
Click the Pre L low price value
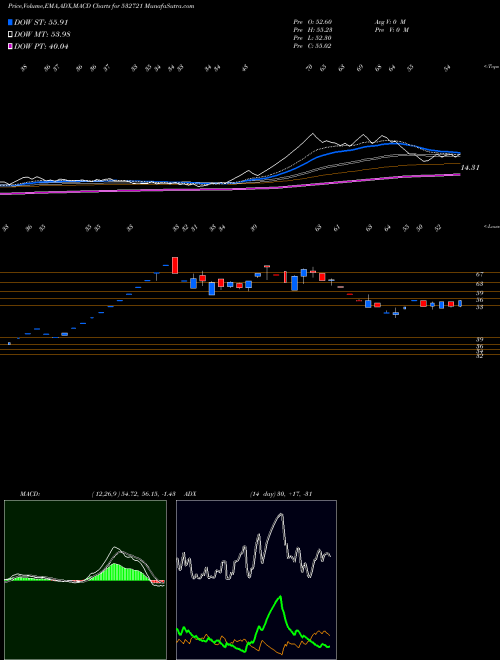click(314, 38)
